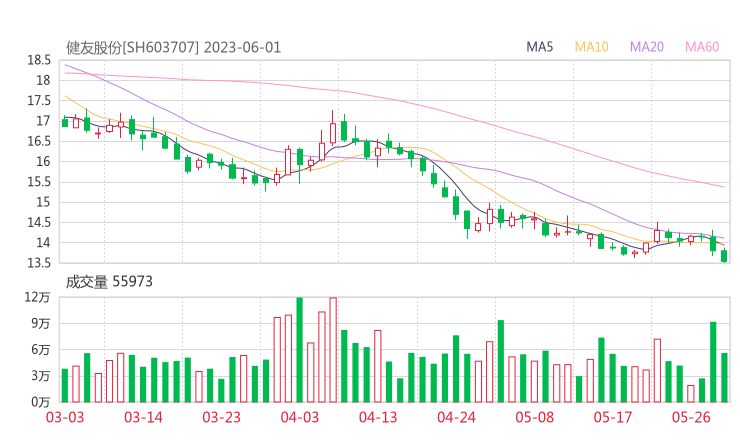The image size is (740, 440).
Task: Click the 12万 volume axis label
Action: pos(37,297)
